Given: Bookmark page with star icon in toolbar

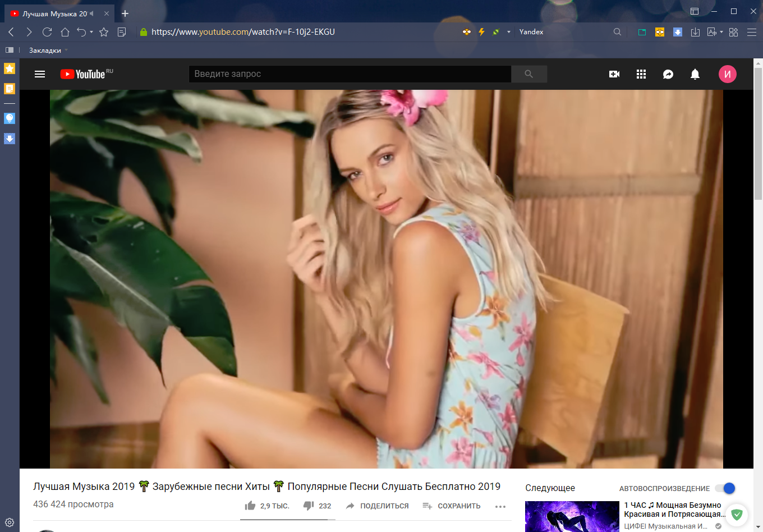Looking at the screenshot, I should tap(104, 32).
